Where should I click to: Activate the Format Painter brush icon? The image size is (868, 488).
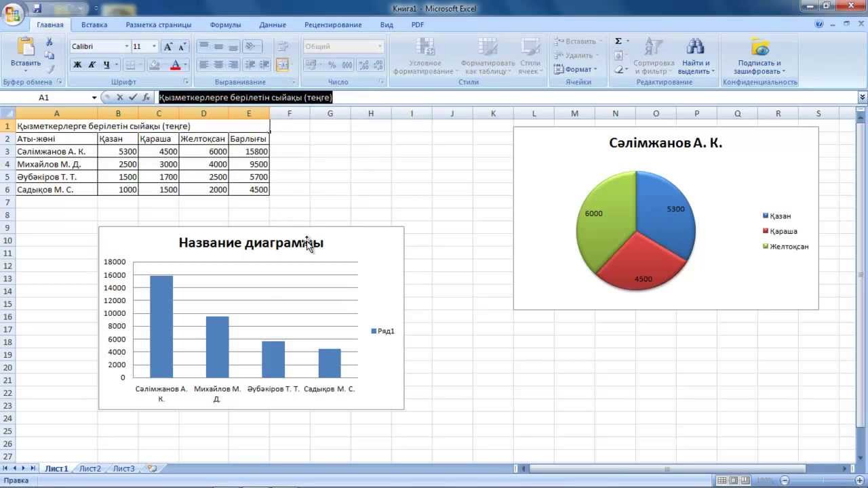(x=50, y=69)
